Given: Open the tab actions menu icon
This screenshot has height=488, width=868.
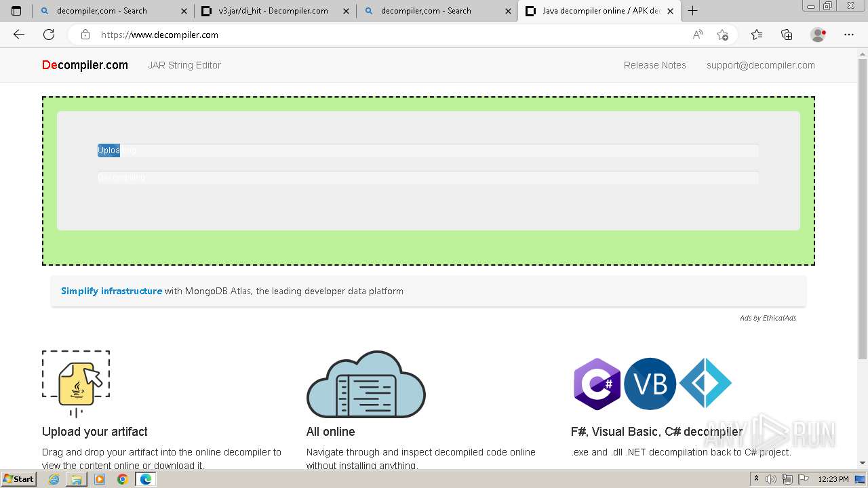Looking at the screenshot, I should 16,11.
